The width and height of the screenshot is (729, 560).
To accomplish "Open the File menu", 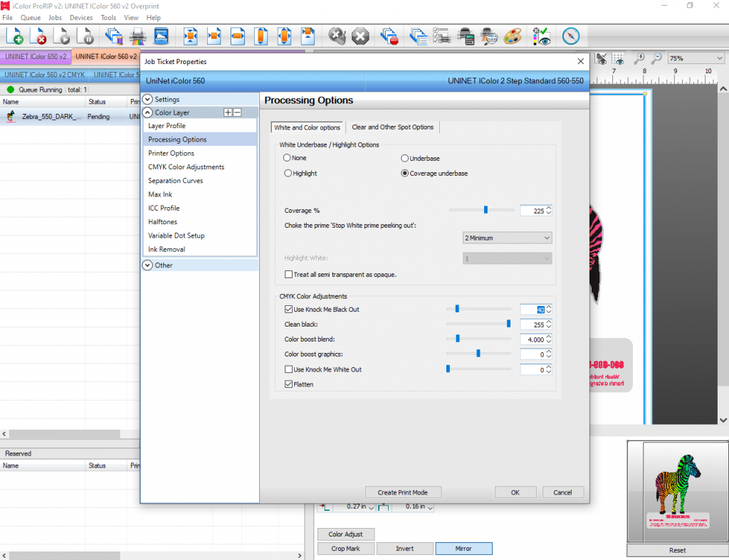I will tap(7, 18).
